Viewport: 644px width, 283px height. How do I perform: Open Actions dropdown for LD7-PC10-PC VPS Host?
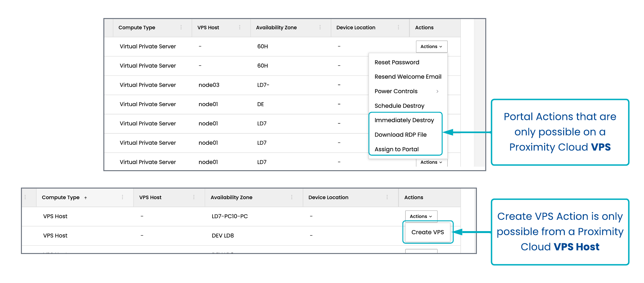(421, 216)
